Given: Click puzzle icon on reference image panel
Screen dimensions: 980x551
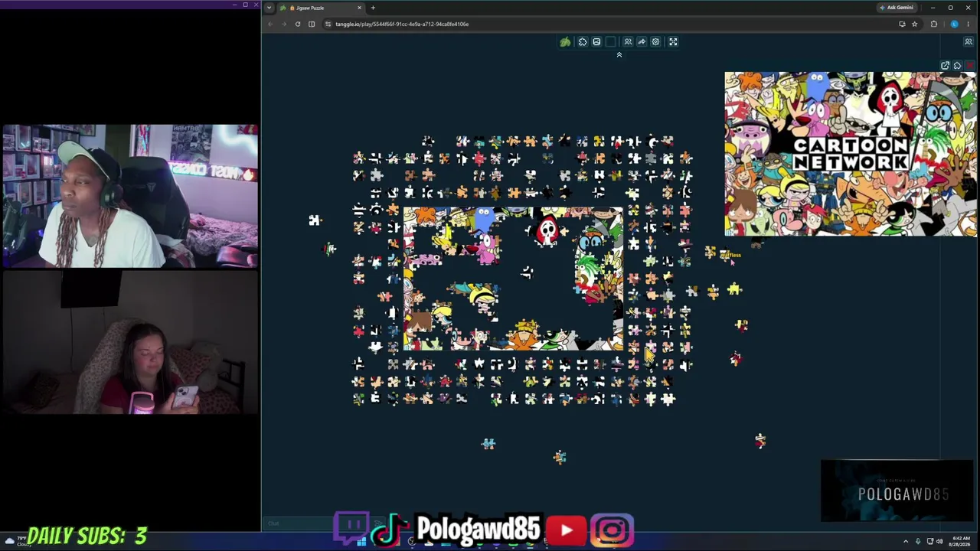Looking at the screenshot, I should 957,66.
